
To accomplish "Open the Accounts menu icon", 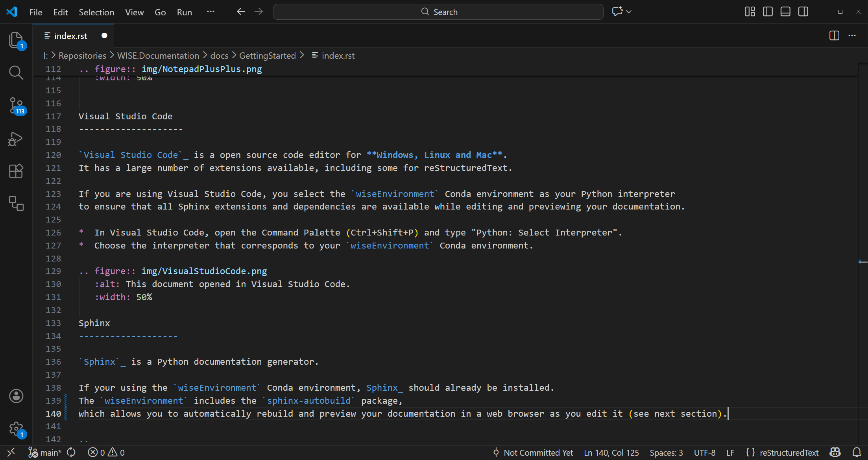I will tap(16, 396).
